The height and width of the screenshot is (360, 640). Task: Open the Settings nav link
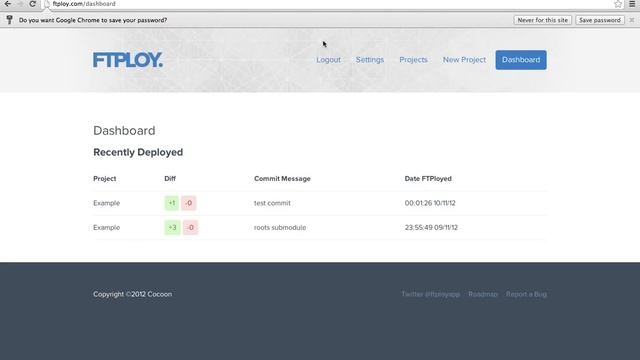coord(370,60)
